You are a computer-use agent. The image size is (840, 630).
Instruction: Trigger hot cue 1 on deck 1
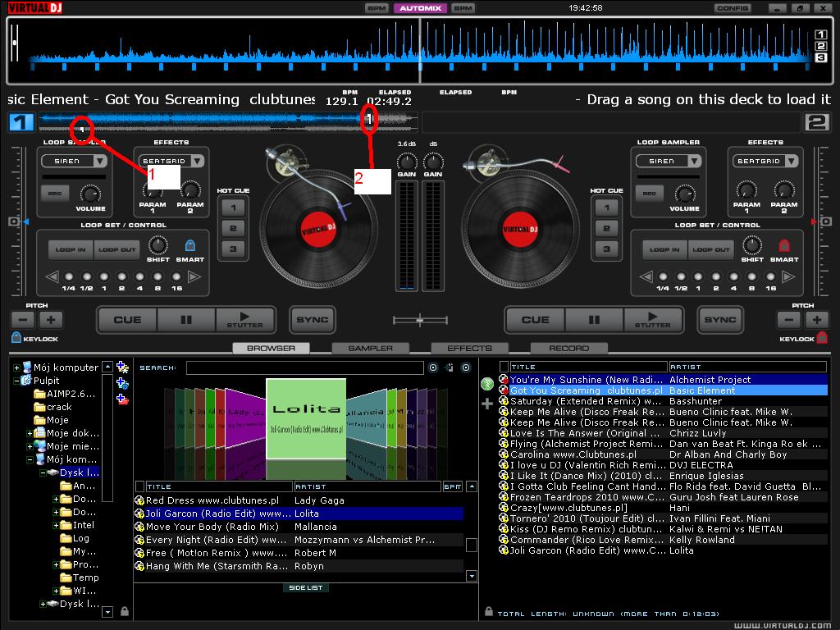click(x=233, y=208)
